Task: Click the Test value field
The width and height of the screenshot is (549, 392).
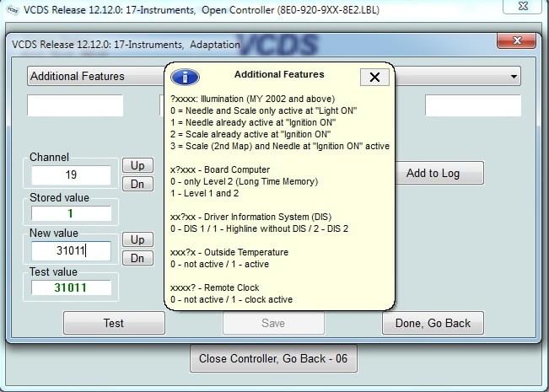Action: pos(71,287)
